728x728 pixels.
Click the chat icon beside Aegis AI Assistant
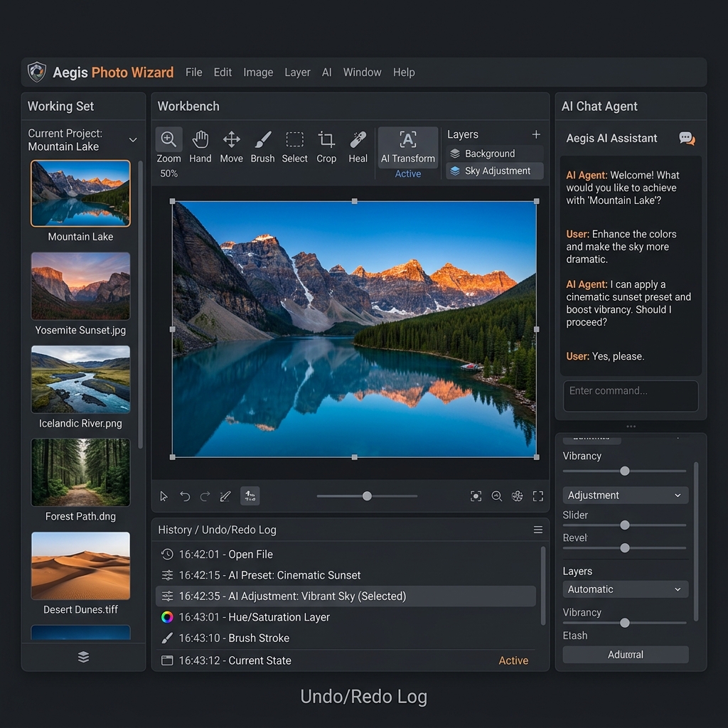point(686,139)
